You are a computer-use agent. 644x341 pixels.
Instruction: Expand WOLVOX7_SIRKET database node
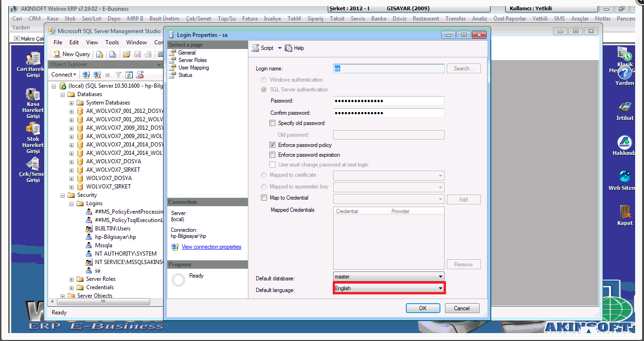click(x=71, y=187)
